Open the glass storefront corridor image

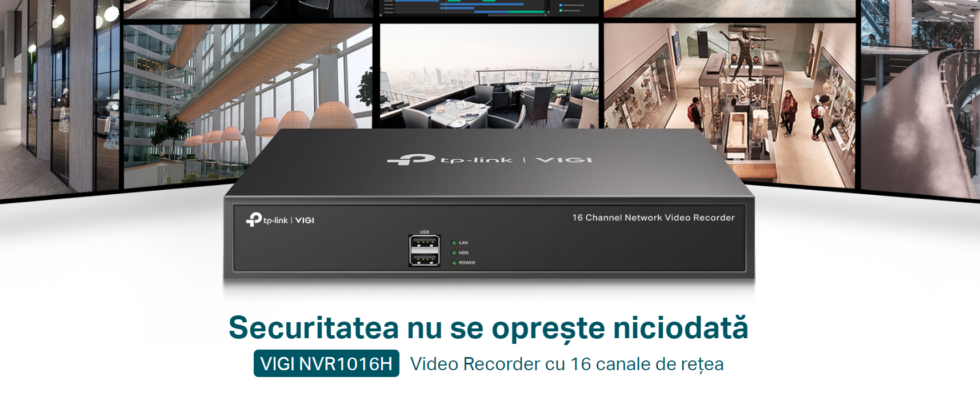click(x=59, y=100)
